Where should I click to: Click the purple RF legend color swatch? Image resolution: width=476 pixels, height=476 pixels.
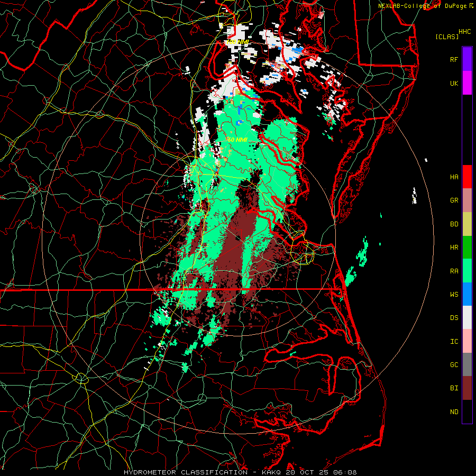coord(467,59)
